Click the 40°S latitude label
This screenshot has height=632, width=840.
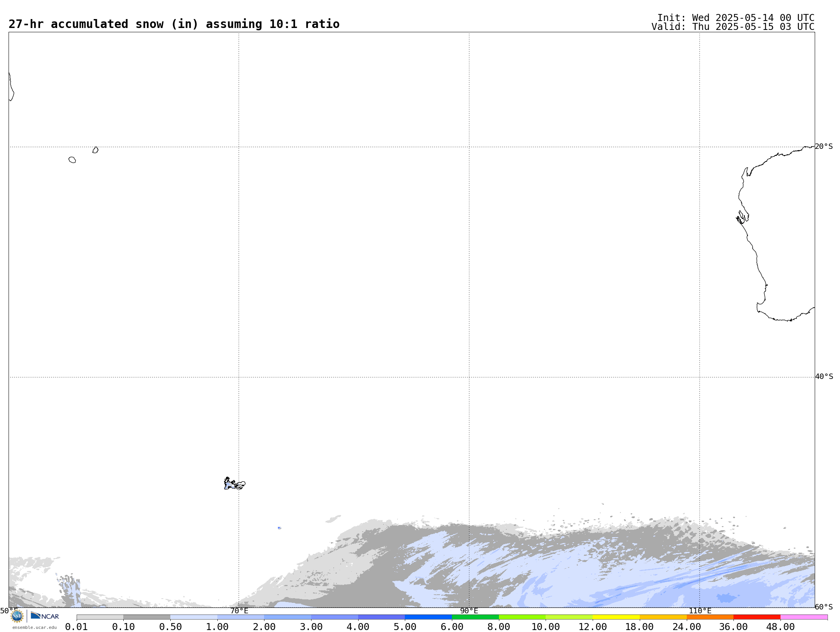824,377
